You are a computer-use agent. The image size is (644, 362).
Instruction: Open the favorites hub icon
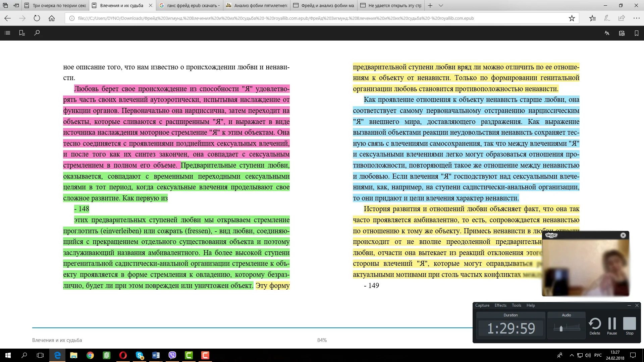coord(592,18)
